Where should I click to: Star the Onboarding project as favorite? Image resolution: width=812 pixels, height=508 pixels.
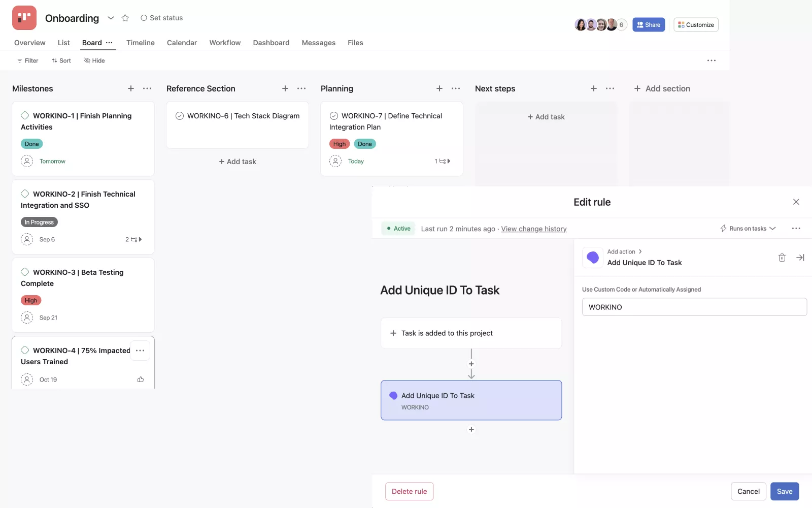click(x=125, y=18)
